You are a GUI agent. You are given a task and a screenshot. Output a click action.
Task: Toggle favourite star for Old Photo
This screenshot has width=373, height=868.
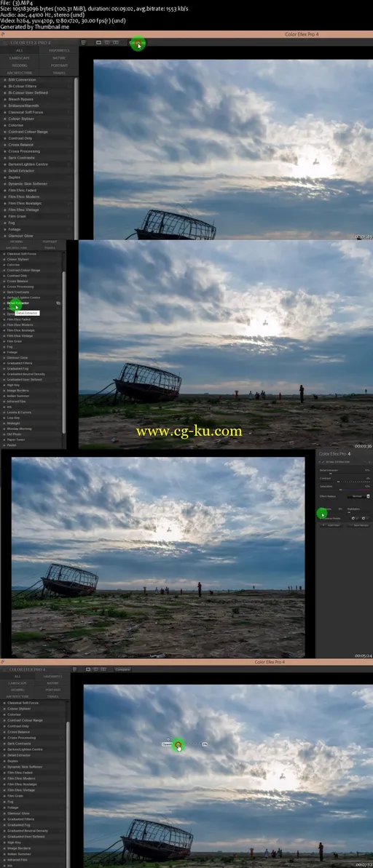(4, 434)
